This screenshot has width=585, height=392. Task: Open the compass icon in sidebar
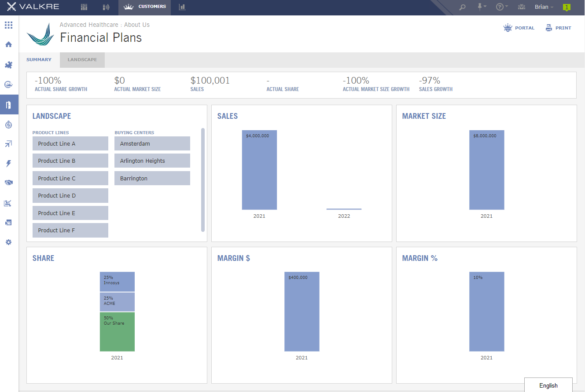[8, 125]
